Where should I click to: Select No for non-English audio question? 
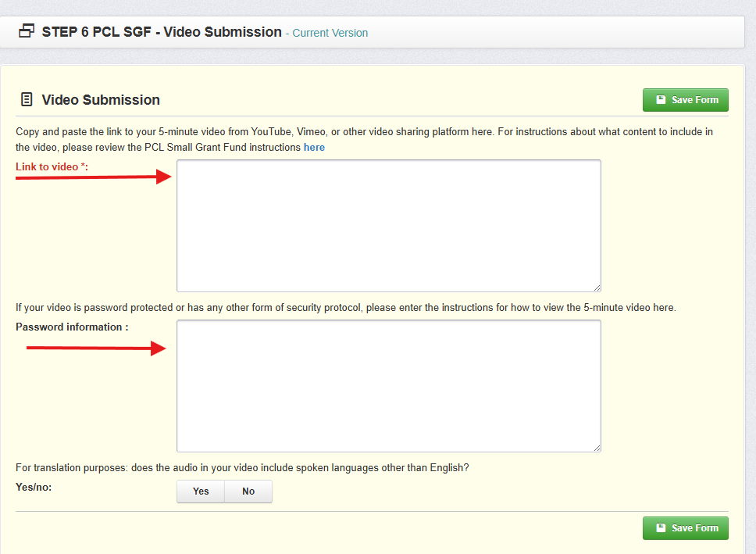(x=248, y=491)
